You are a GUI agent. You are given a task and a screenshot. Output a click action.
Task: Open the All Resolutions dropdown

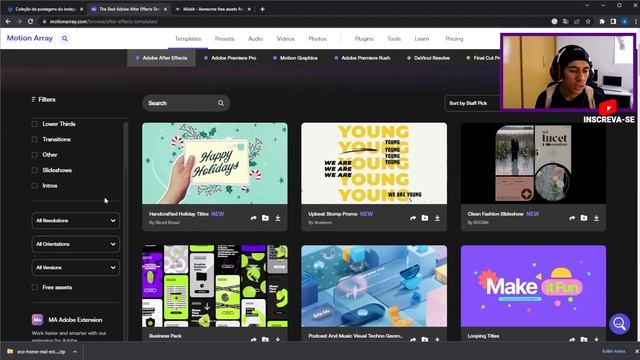pos(76,220)
